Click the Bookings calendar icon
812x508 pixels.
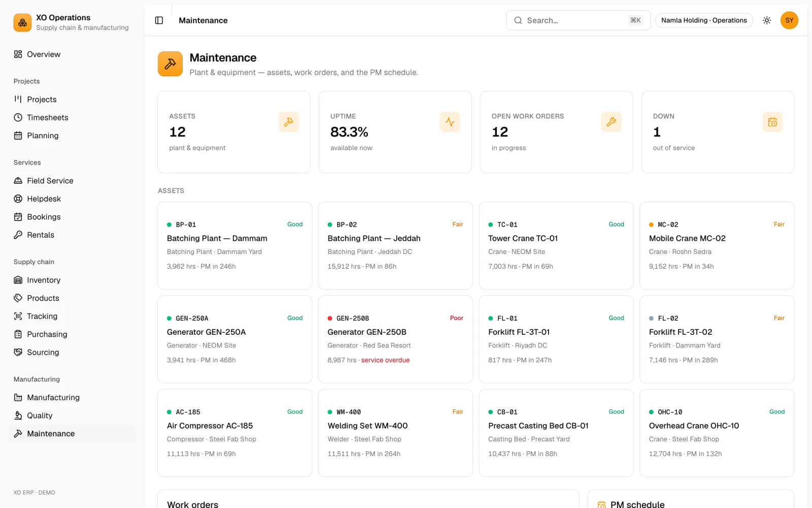pyautogui.click(x=18, y=217)
